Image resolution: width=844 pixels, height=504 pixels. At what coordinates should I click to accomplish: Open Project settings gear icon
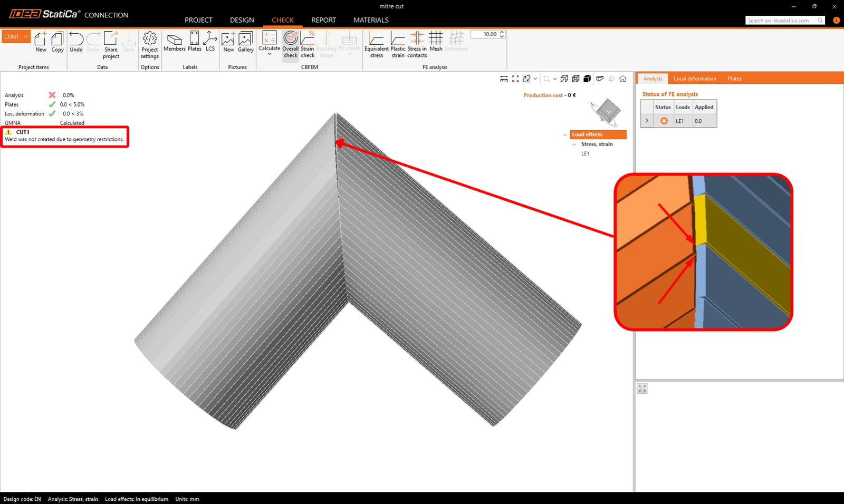click(x=150, y=44)
